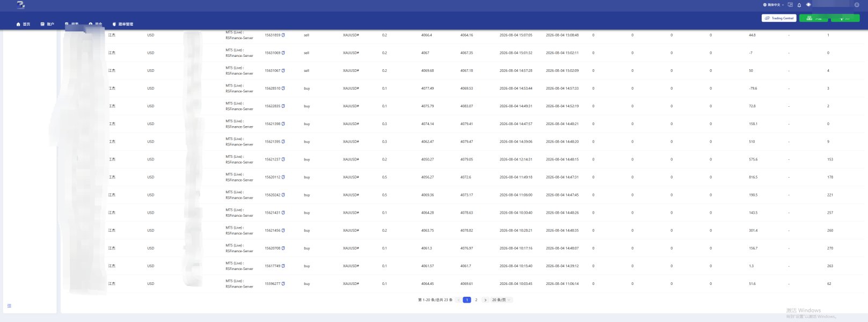Click the screen display icon beside language selector
The width and height of the screenshot is (868, 322).
tap(790, 5)
